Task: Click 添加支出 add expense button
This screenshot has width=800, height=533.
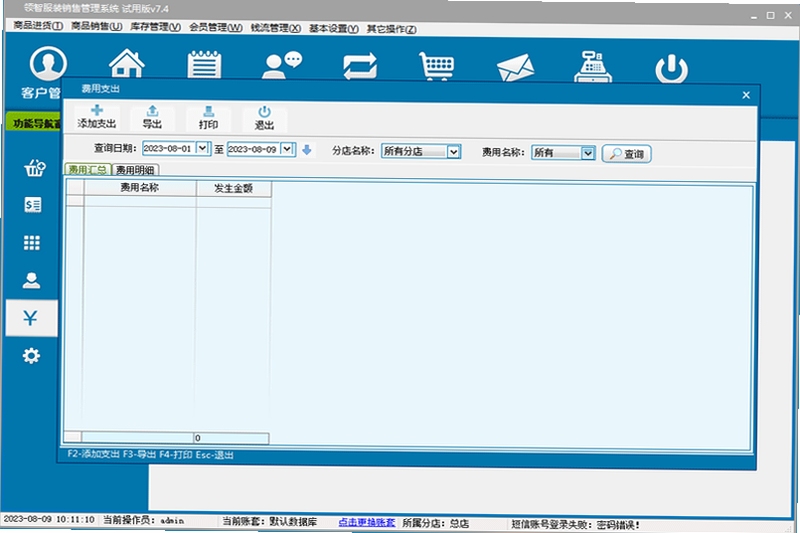Action: point(96,117)
